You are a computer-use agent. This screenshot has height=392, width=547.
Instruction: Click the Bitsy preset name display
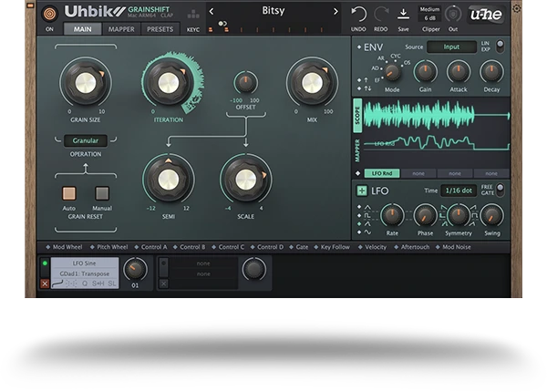(273, 12)
